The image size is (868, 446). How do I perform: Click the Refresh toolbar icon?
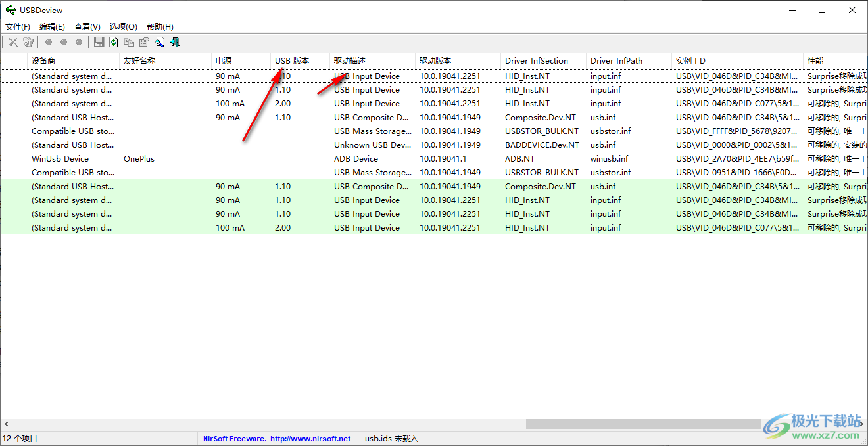pyautogui.click(x=114, y=43)
